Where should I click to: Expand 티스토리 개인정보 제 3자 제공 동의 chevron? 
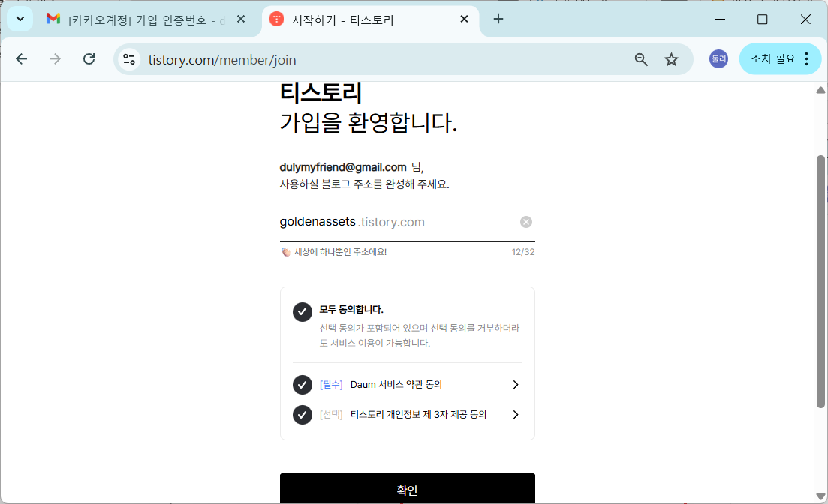(x=516, y=415)
